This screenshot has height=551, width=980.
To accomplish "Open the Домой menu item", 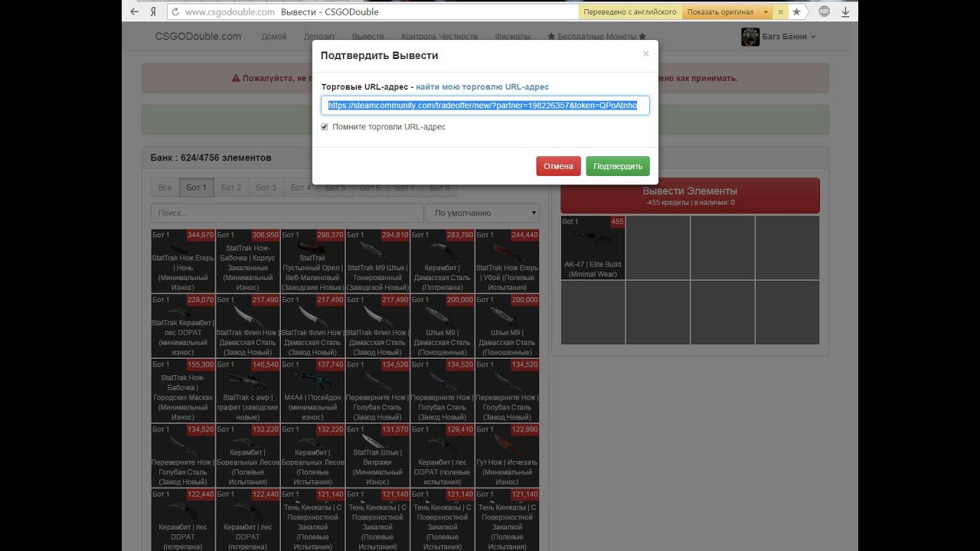I will pos(274,37).
